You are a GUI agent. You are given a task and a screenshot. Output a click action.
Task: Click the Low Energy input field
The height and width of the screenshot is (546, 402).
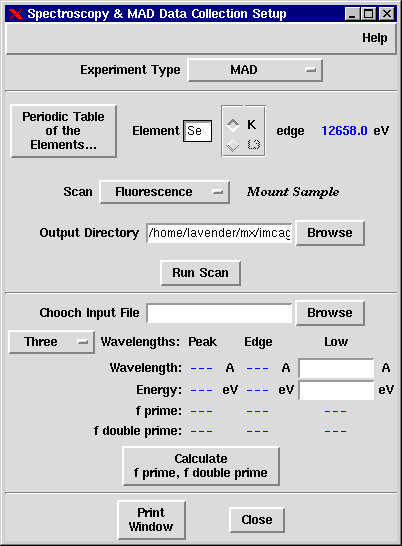click(337, 390)
